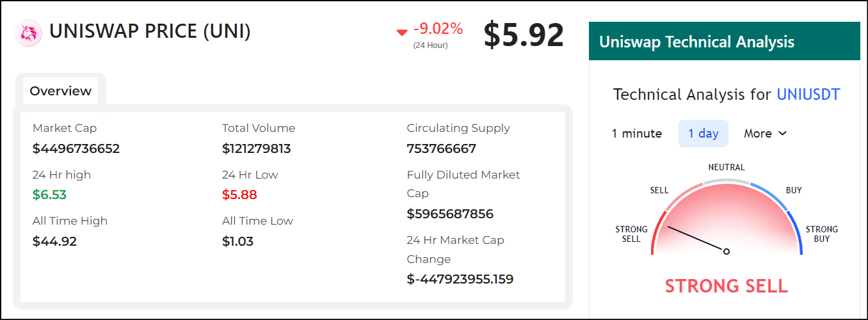The height and width of the screenshot is (320, 868).
Task: Click the Uniswap unicorn logo icon
Action: (28, 33)
